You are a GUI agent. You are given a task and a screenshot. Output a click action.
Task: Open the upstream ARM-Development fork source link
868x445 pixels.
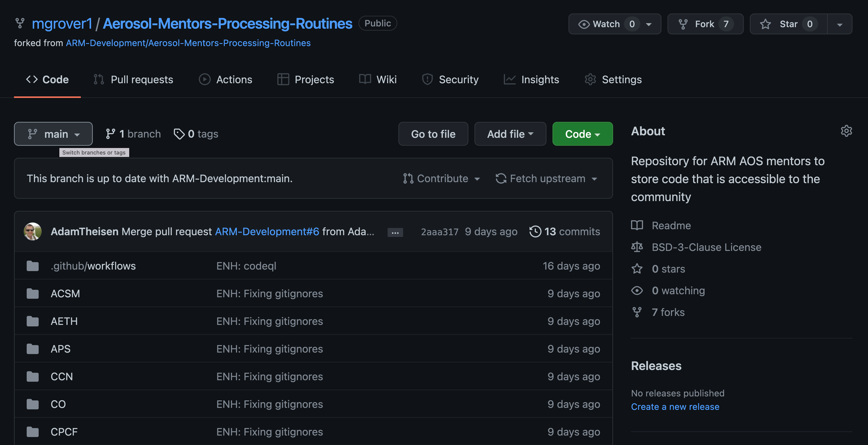pos(188,43)
